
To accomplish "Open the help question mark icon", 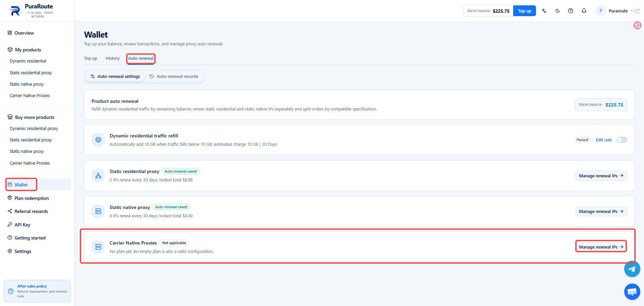I will point(571,11).
